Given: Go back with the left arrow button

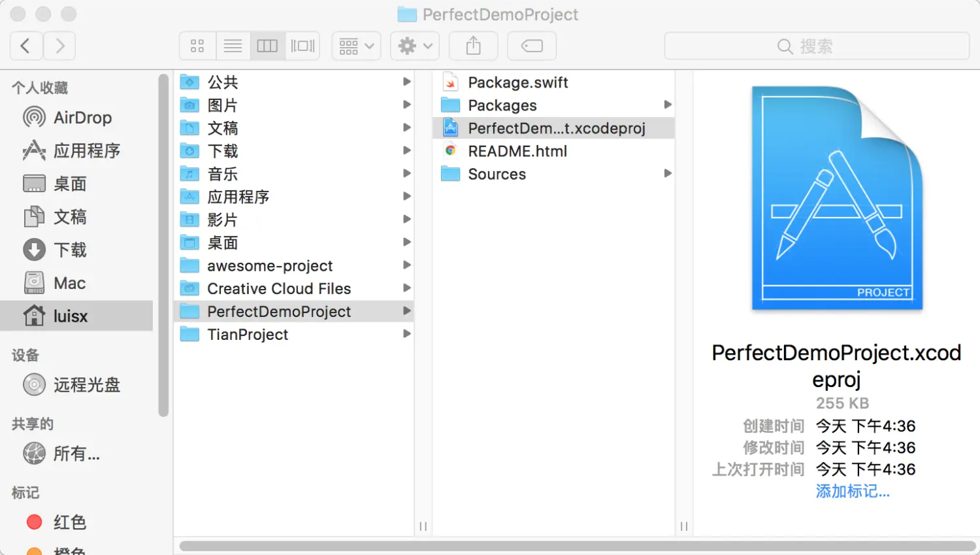Looking at the screenshot, I should pos(26,46).
